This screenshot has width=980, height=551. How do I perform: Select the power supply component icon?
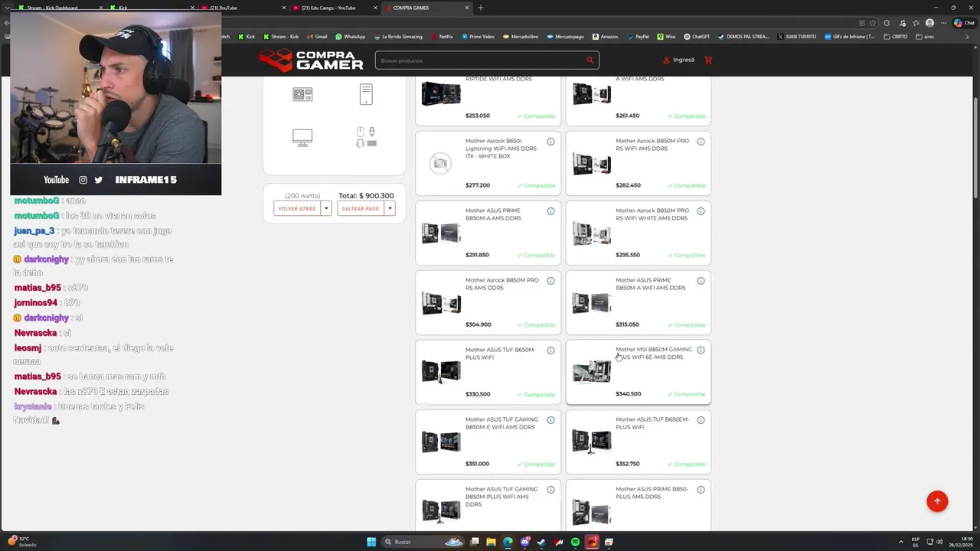coord(302,94)
